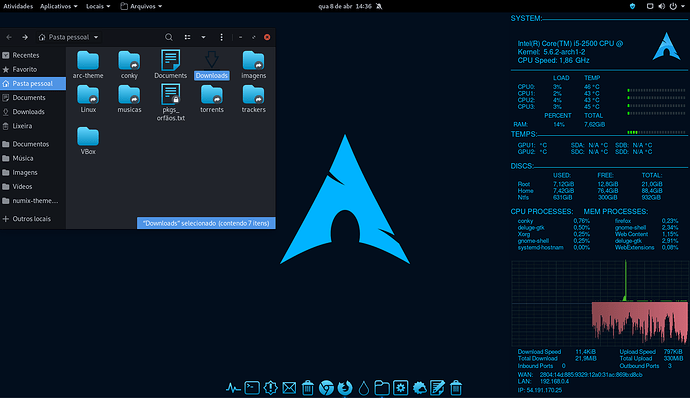This screenshot has width=690, height=398.
Task: Go back with the left arrow in Files
Action: [9, 37]
